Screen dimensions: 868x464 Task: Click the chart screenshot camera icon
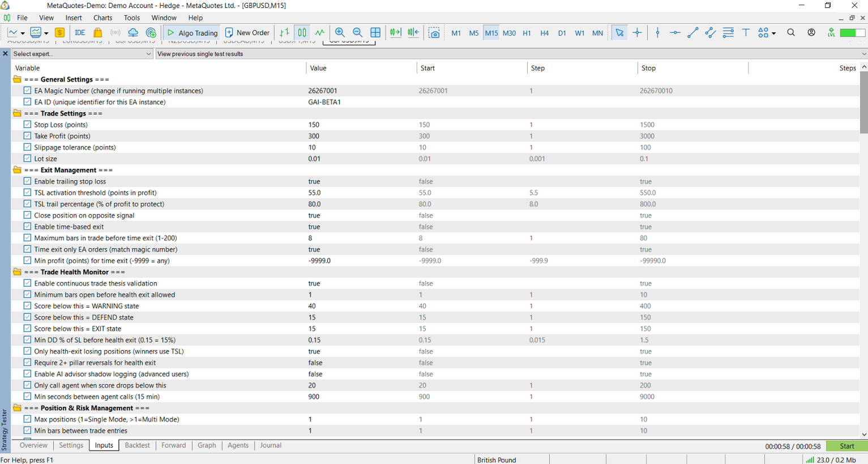click(x=434, y=33)
